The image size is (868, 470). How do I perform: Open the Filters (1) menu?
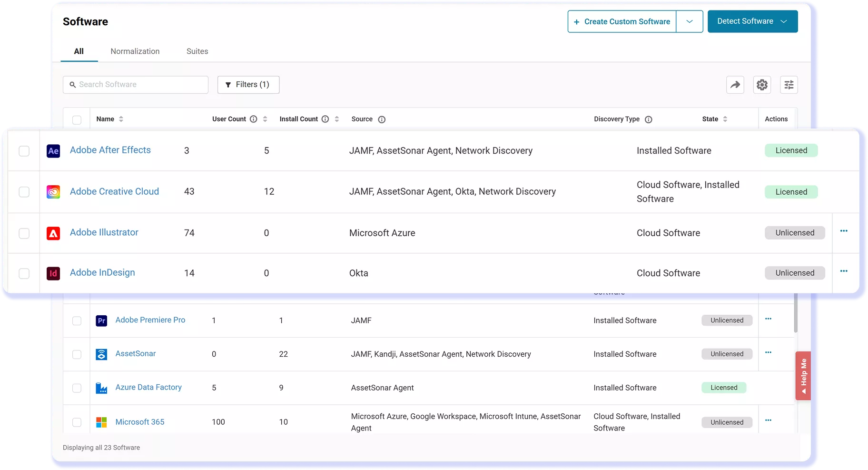click(248, 85)
